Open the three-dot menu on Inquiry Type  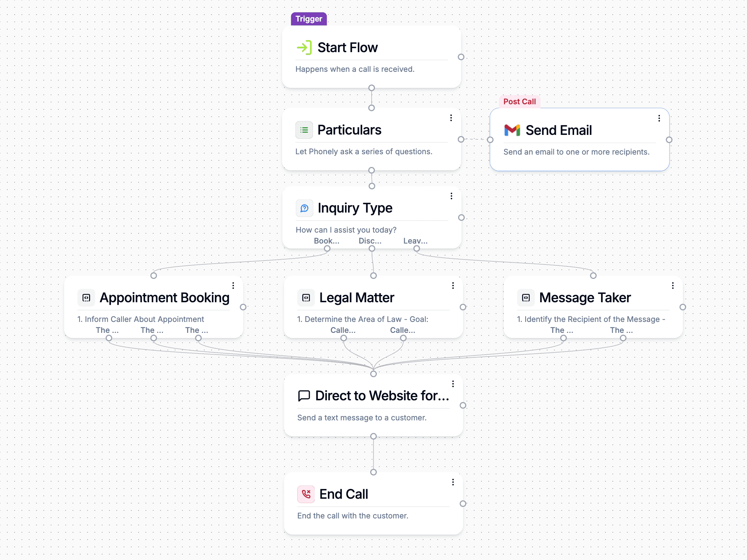[x=451, y=196]
